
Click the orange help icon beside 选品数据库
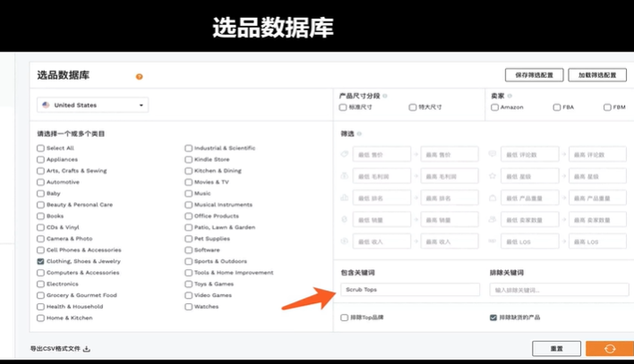tap(139, 76)
